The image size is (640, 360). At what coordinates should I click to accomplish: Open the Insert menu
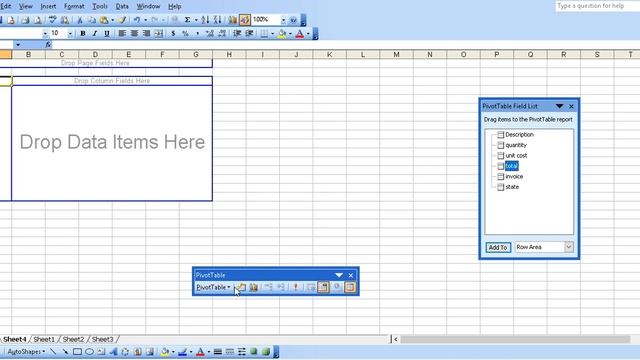pyautogui.click(x=48, y=7)
